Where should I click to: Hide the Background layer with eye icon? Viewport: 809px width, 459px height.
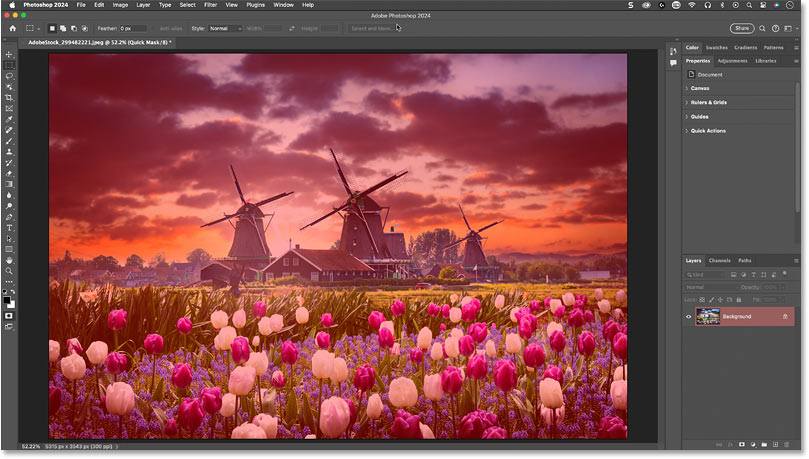click(x=688, y=317)
